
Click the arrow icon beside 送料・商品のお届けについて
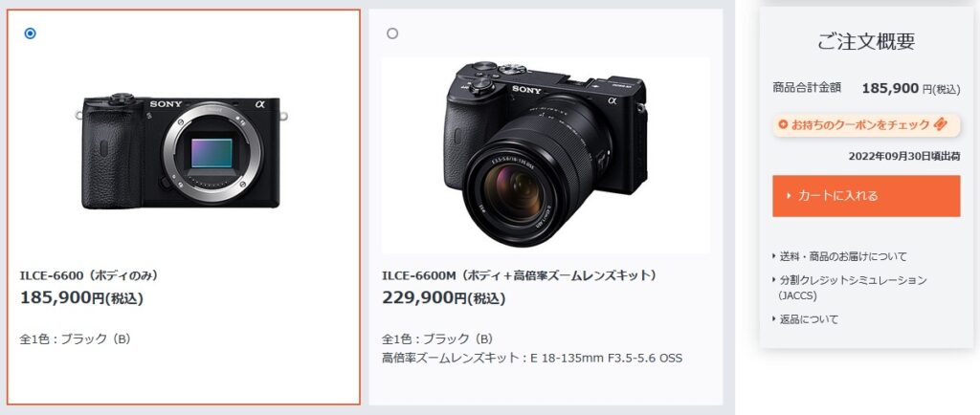(775, 256)
